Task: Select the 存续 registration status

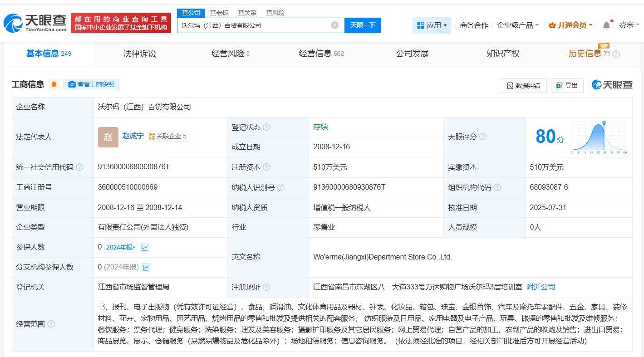Action: 320,127
